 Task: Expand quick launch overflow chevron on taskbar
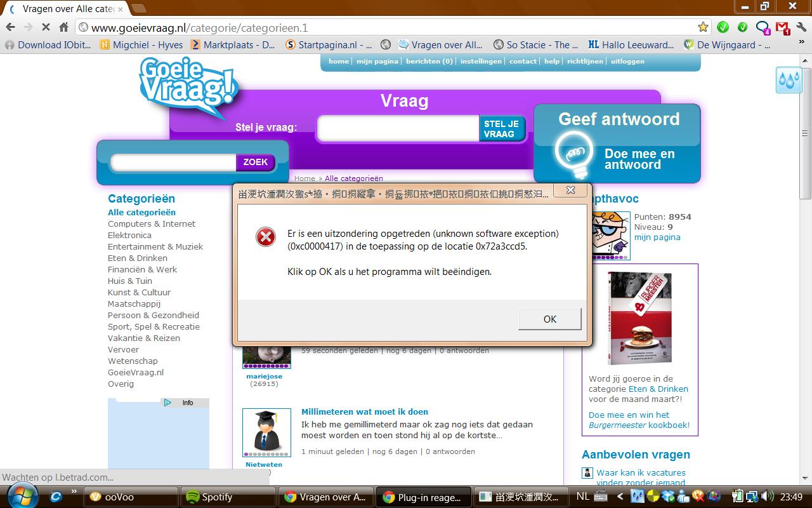[74, 491]
